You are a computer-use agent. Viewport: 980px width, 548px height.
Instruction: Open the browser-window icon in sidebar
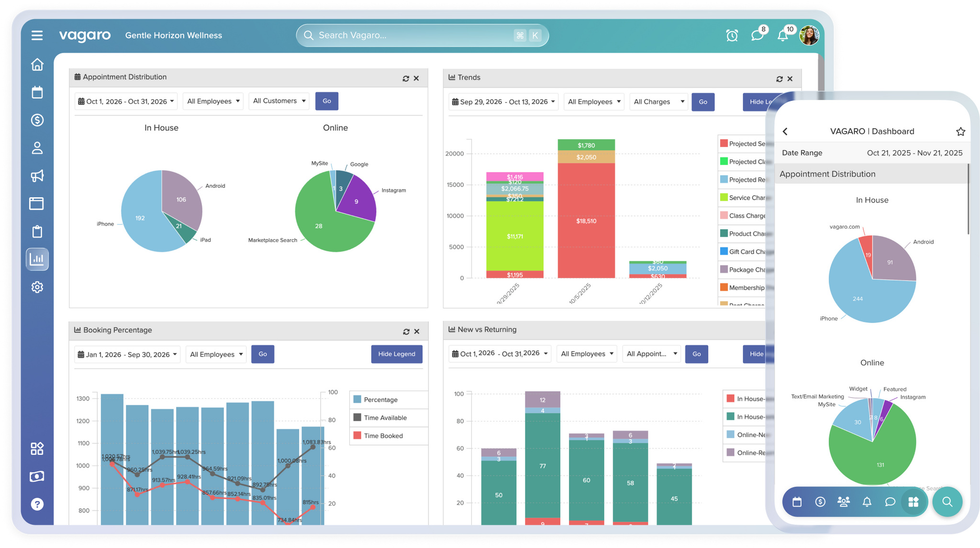point(37,203)
